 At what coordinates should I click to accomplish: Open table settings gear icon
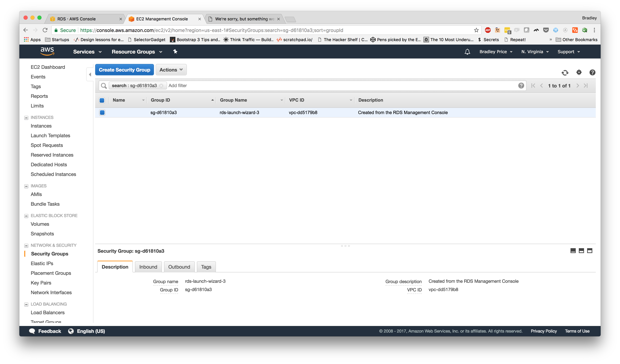pyautogui.click(x=579, y=72)
